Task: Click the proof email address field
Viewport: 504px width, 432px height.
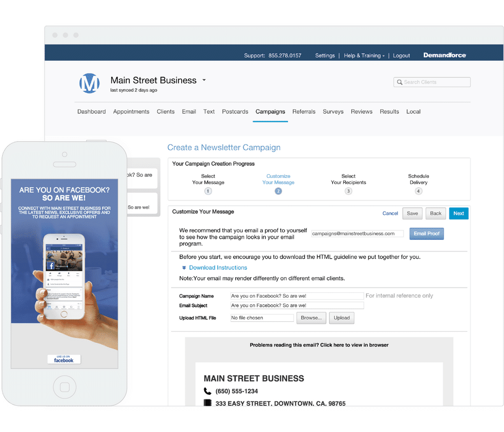Action: click(x=358, y=234)
